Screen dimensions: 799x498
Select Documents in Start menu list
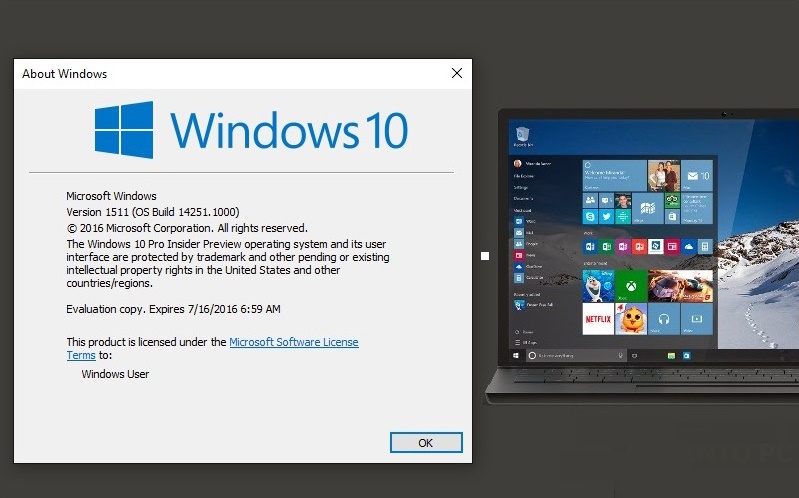[523, 198]
